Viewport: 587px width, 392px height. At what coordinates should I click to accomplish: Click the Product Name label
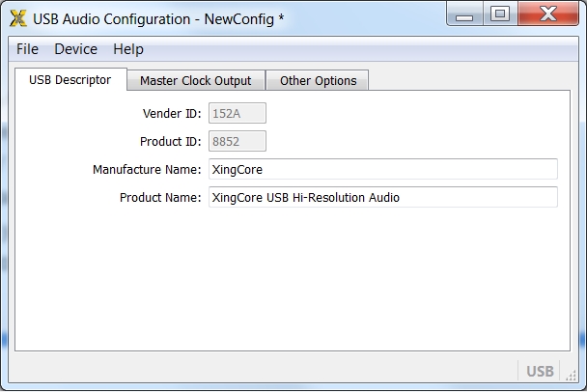(x=159, y=198)
